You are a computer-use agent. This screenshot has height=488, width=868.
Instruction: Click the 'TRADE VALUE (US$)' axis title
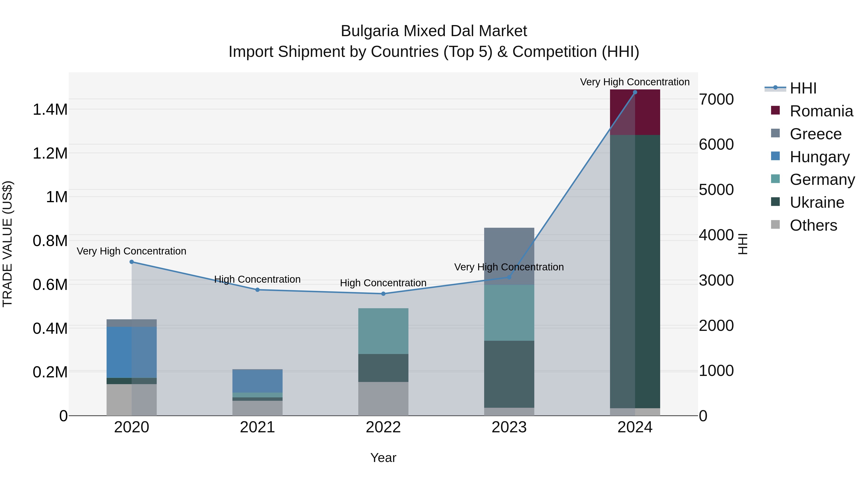(x=7, y=244)
